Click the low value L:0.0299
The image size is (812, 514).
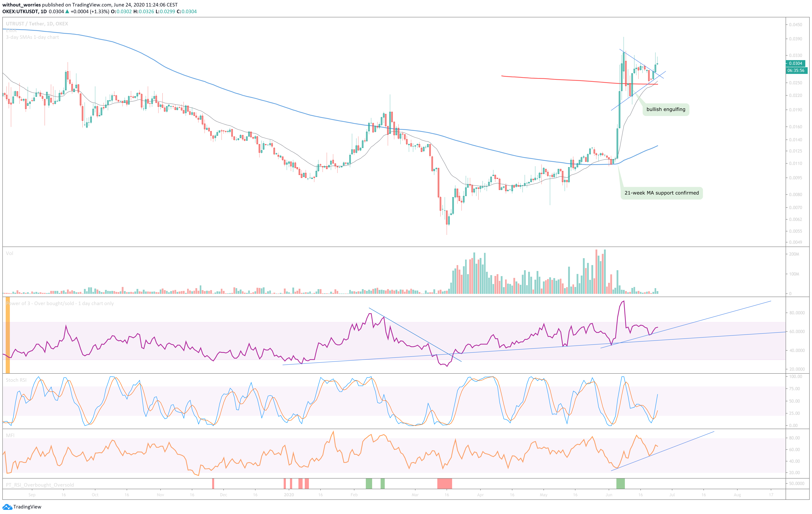tap(165, 11)
